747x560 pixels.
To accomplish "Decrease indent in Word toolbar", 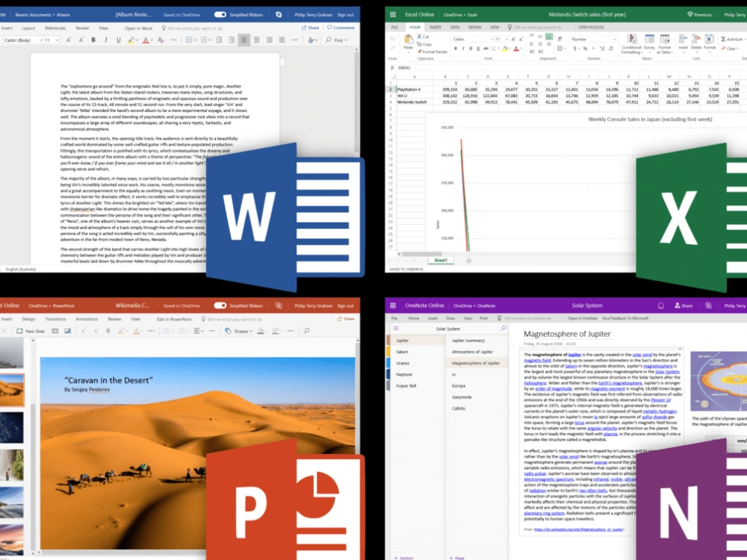I will point(219,40).
